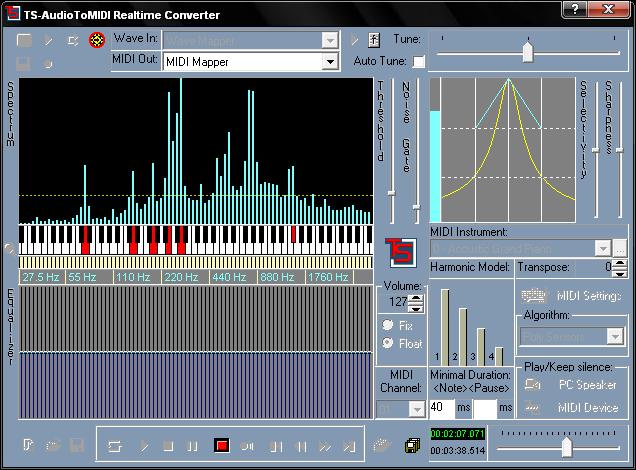Click the fast-forward double arrow icon
The height and width of the screenshot is (470, 636).
pos(325,447)
